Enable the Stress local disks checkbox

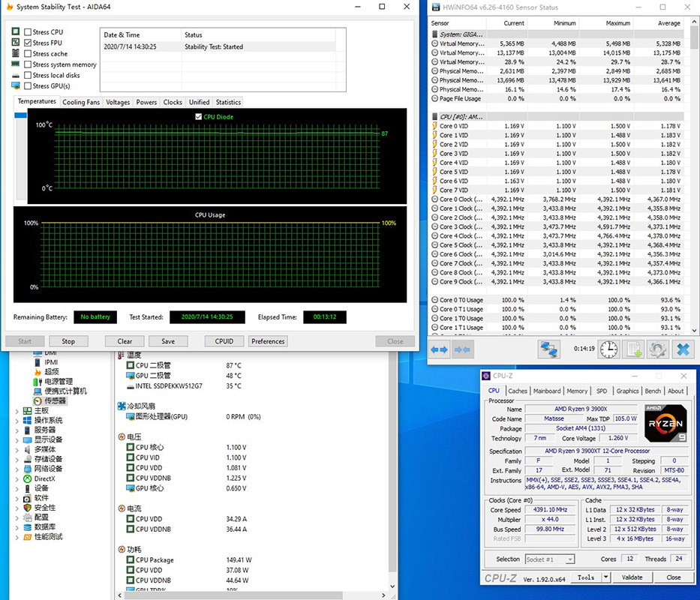click(x=28, y=75)
